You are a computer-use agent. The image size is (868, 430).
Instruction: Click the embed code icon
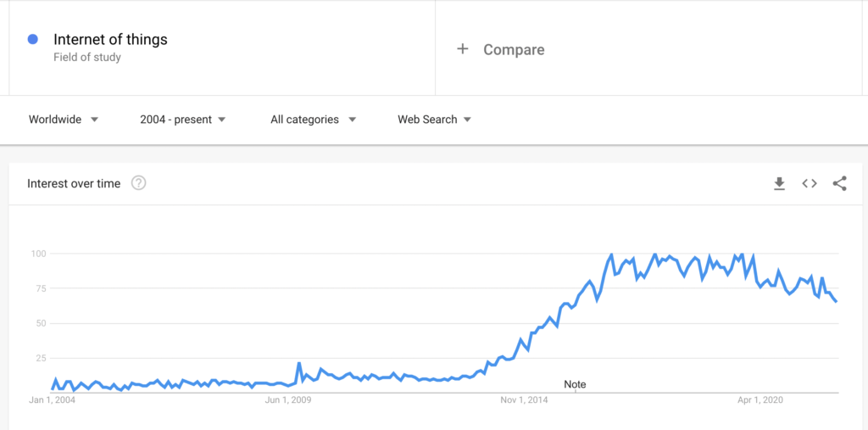point(810,183)
